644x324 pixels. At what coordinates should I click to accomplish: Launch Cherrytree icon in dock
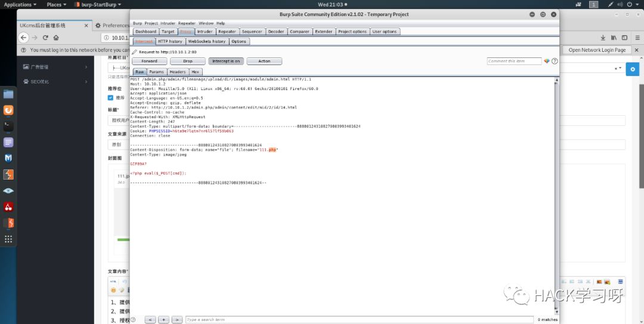pyautogui.click(x=8, y=207)
